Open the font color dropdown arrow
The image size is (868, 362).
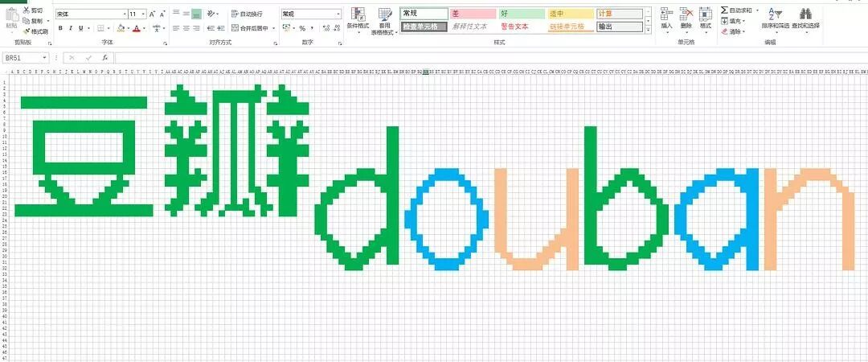[144, 28]
